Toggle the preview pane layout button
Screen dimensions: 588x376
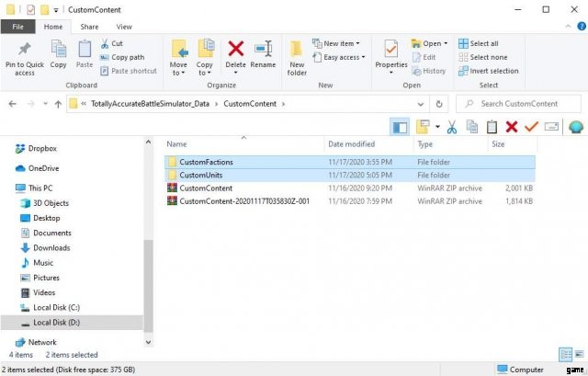(x=400, y=127)
